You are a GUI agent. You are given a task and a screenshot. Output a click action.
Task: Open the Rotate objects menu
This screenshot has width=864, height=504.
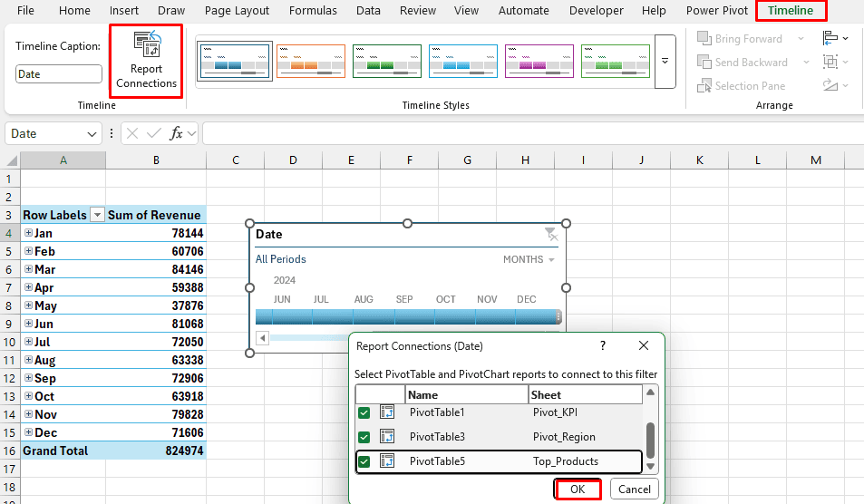tap(835, 85)
